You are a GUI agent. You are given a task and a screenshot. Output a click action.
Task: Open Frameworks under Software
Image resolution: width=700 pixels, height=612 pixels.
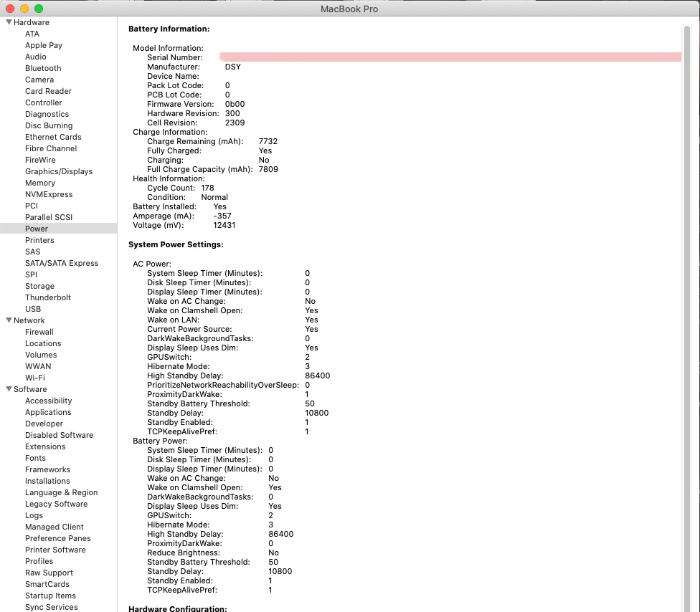pos(48,469)
